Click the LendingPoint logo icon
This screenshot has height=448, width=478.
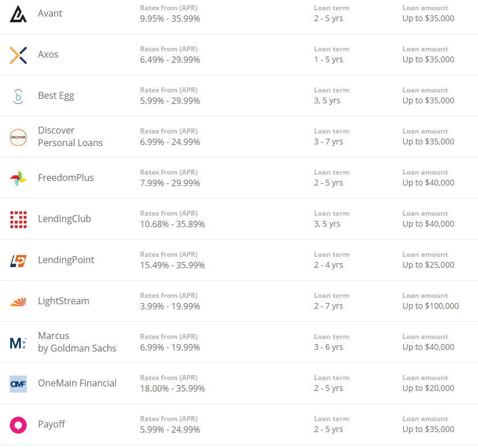point(18,261)
